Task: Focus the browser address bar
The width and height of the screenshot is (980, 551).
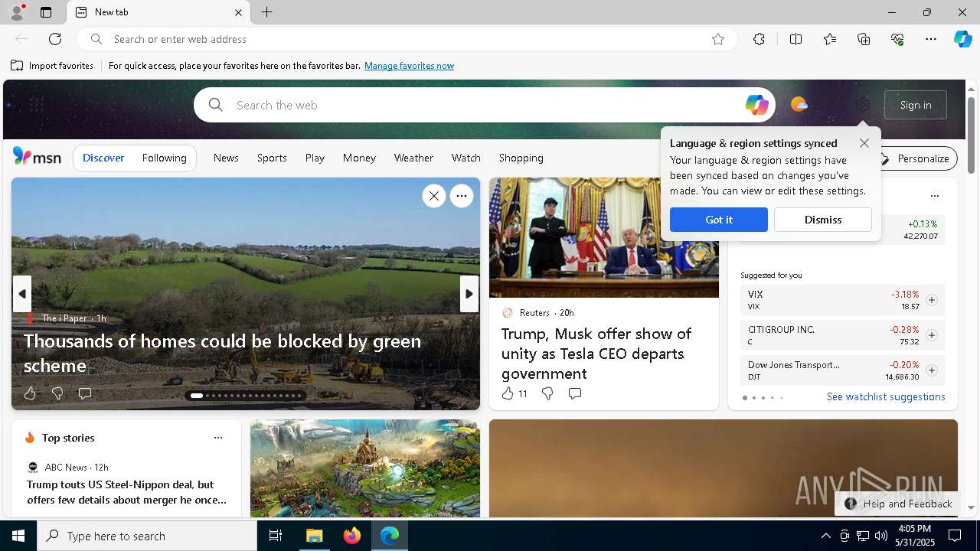Action: click(x=406, y=39)
